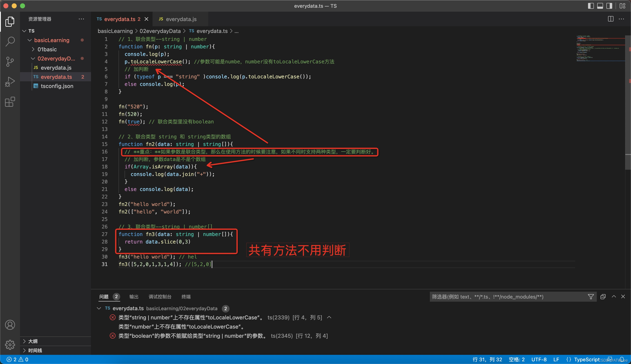This screenshot has height=364, width=631.
Task: Click the errors and warnings status indicator
Action: tap(18, 359)
